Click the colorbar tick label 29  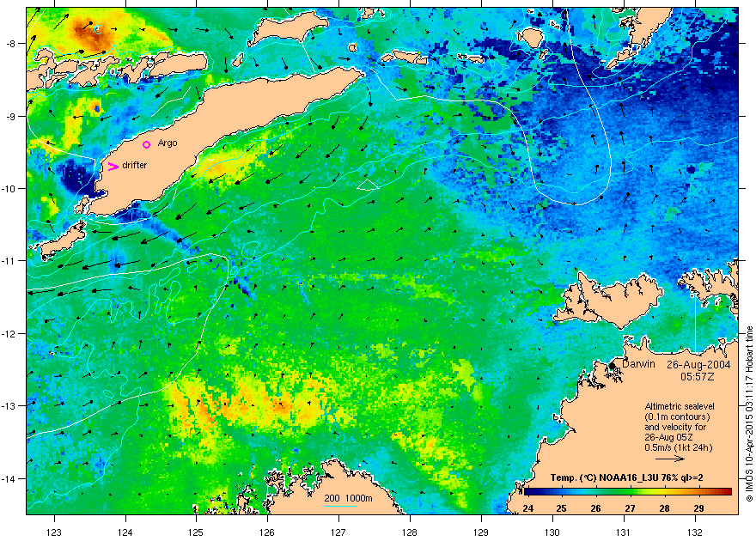[698, 508]
